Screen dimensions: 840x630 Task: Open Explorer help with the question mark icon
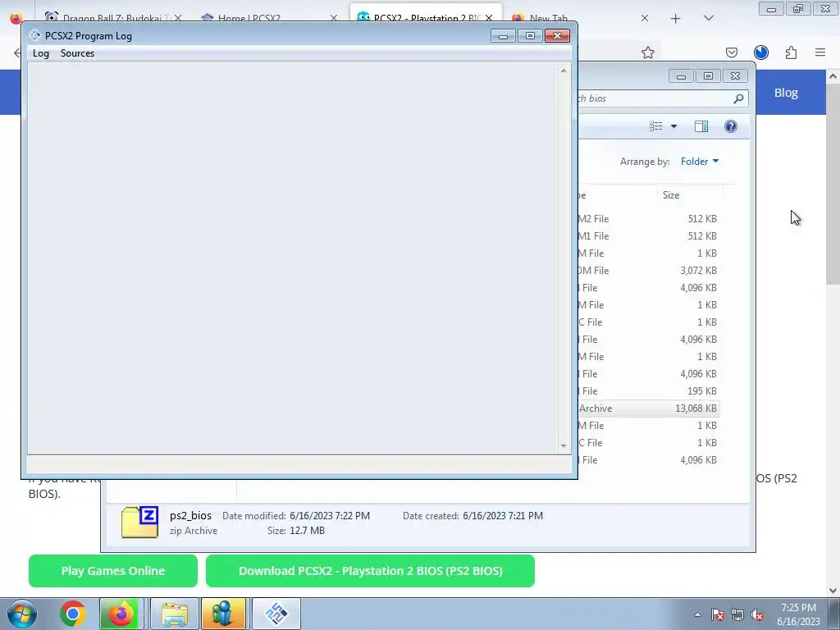(x=731, y=126)
